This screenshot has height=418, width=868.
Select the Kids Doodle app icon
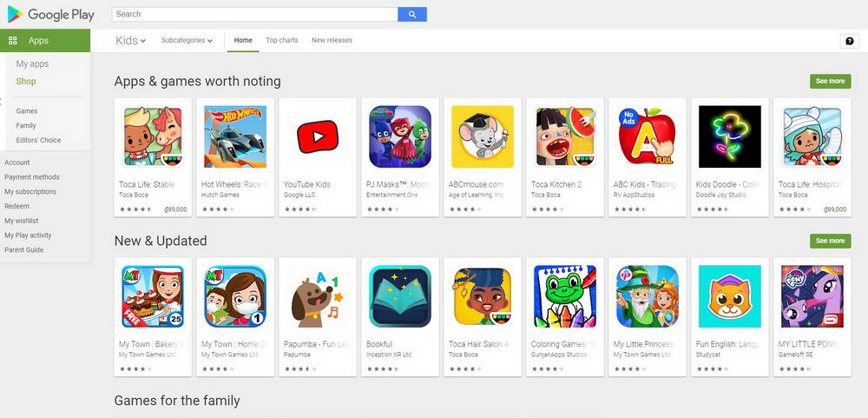730,137
